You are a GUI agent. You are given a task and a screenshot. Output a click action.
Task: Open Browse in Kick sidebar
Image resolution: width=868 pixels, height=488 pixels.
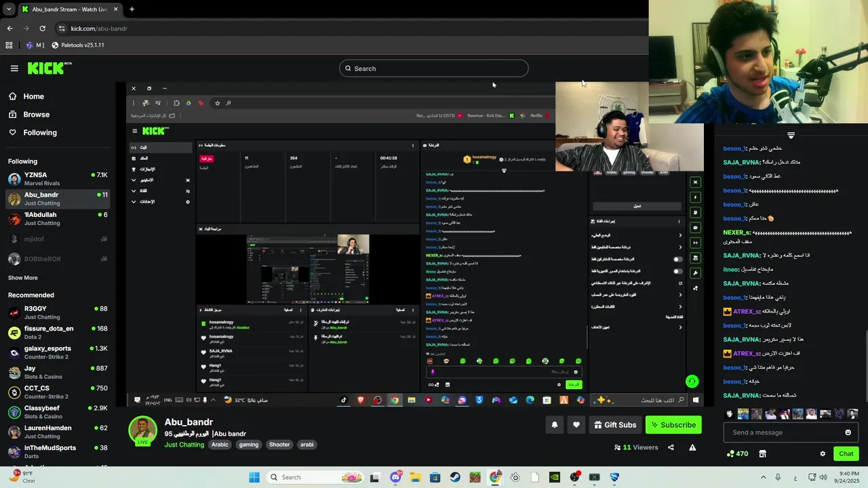click(30, 115)
